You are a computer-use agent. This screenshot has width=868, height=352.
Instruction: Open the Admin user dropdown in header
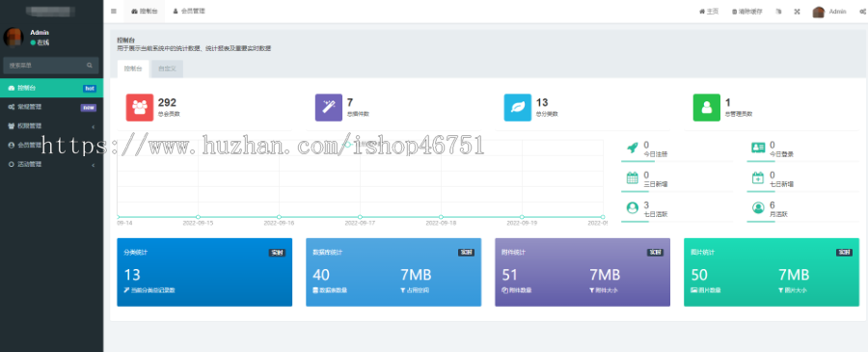pos(829,12)
